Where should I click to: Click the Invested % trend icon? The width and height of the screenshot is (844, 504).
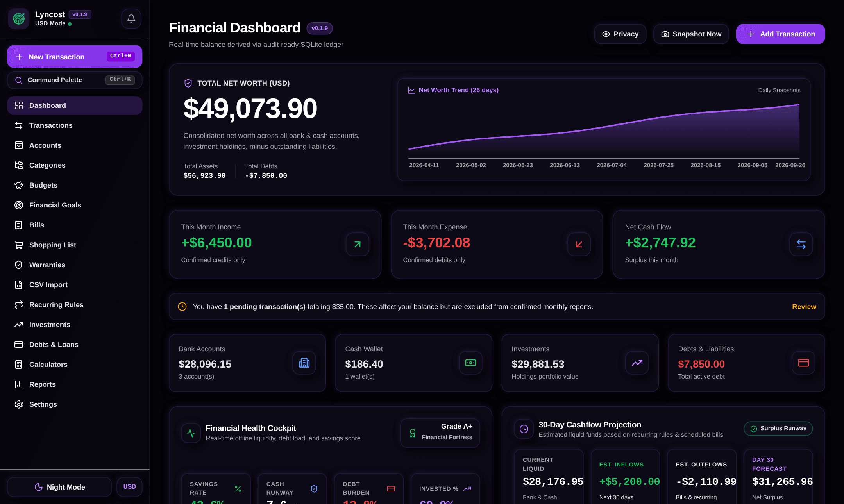click(x=467, y=489)
